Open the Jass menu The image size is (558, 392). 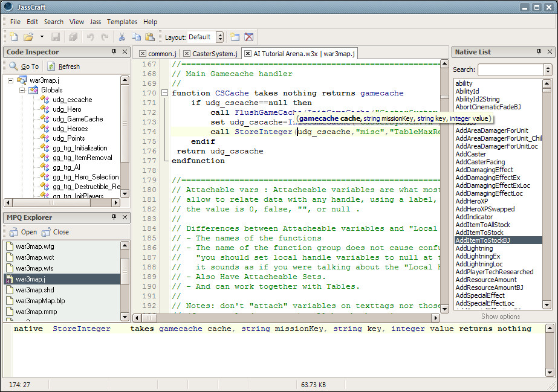point(96,22)
